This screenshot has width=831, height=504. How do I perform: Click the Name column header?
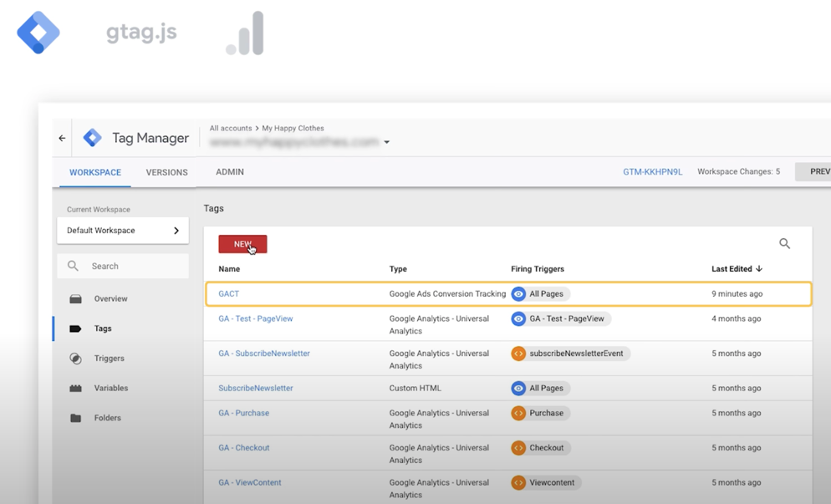[229, 268]
